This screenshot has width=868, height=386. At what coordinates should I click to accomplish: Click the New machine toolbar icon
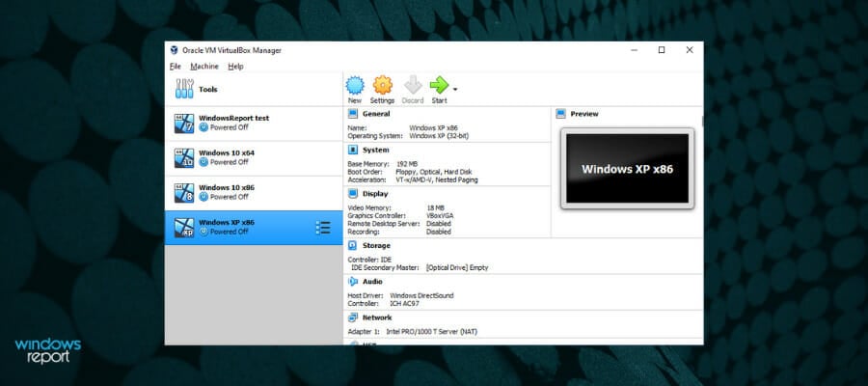355,85
